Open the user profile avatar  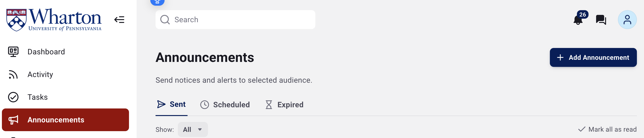[x=627, y=20]
